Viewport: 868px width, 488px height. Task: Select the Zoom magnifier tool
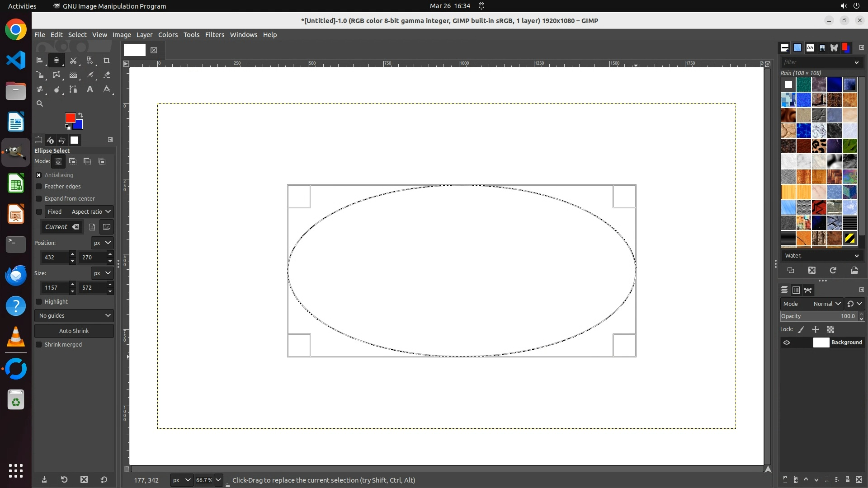pos(40,104)
